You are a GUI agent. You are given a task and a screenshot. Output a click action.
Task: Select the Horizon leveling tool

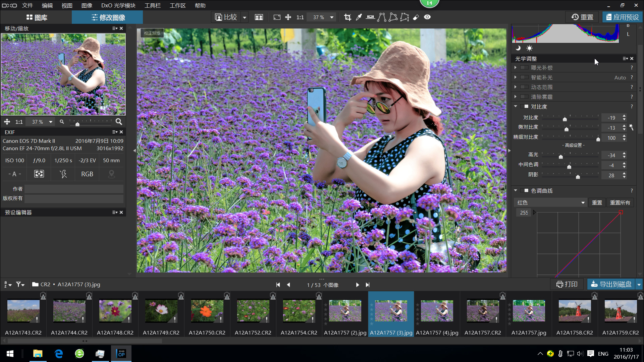coord(370,17)
